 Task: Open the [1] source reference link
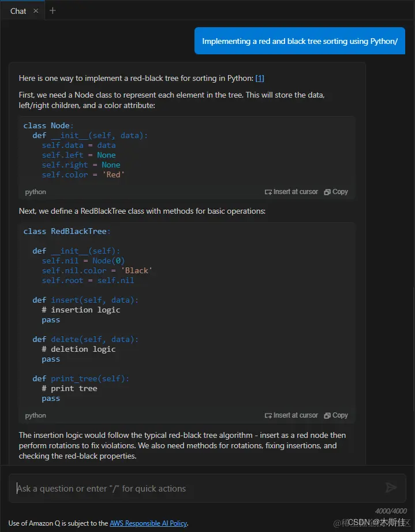(x=260, y=79)
